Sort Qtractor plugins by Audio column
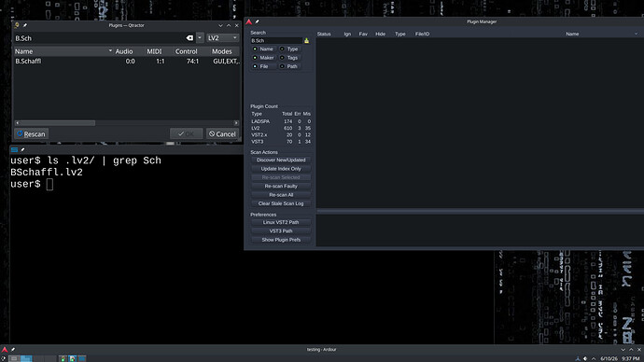Image resolution: width=644 pixels, height=362 pixels. click(123, 51)
